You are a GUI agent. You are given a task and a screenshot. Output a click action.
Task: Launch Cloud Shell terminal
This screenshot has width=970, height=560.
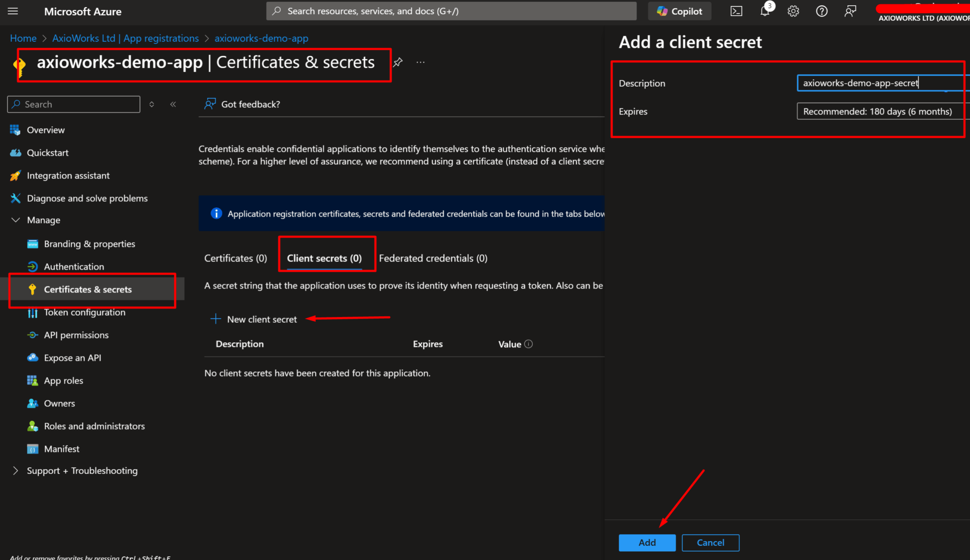[736, 10]
